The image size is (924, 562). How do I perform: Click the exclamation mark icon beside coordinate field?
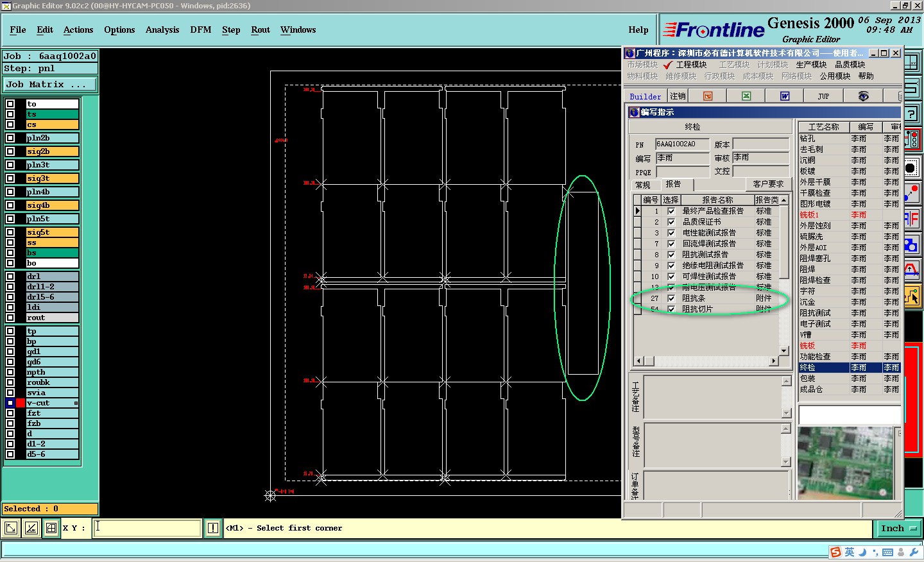click(x=213, y=528)
